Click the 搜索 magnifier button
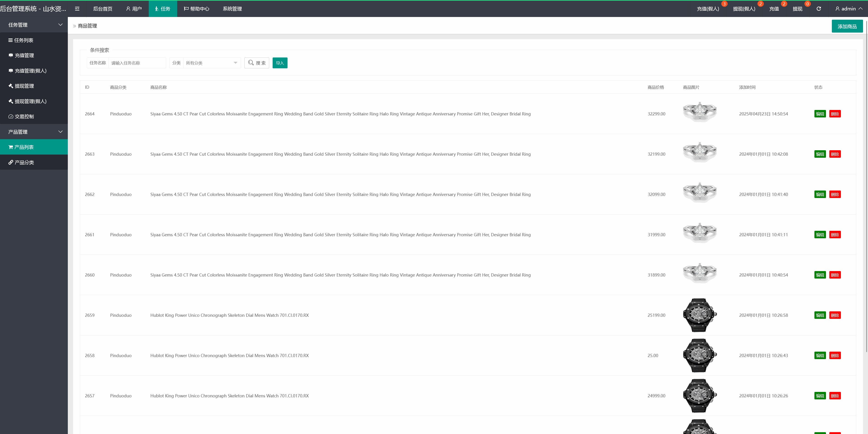 (256, 63)
